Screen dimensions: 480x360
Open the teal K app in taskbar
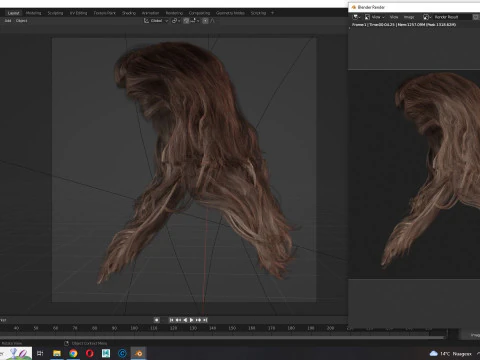pyautogui.click(x=106, y=353)
